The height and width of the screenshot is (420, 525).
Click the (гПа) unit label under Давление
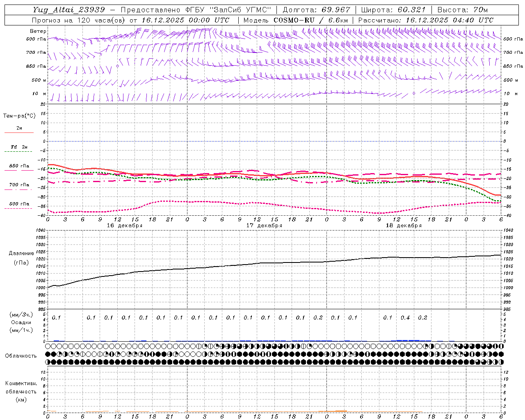click(21, 262)
